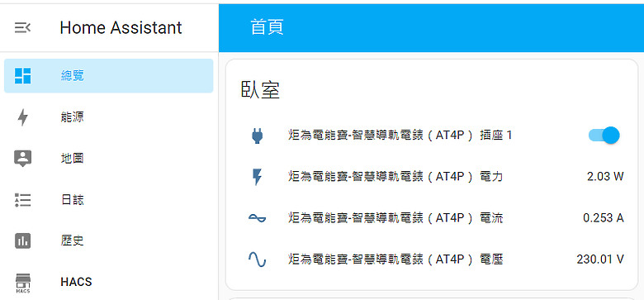The width and height of the screenshot is (644, 300).
Task: Click the HACS store sidebar icon
Action: click(22, 283)
